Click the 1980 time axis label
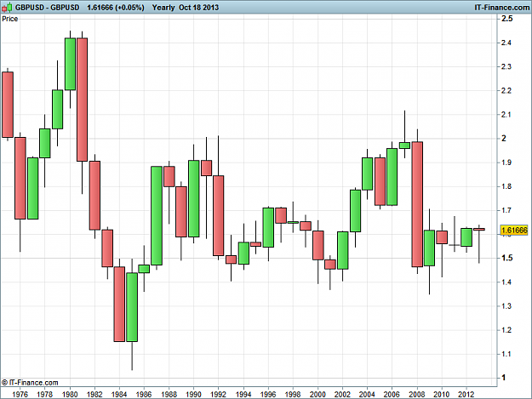Image resolution: width=532 pixels, height=399 pixels. coord(70,394)
